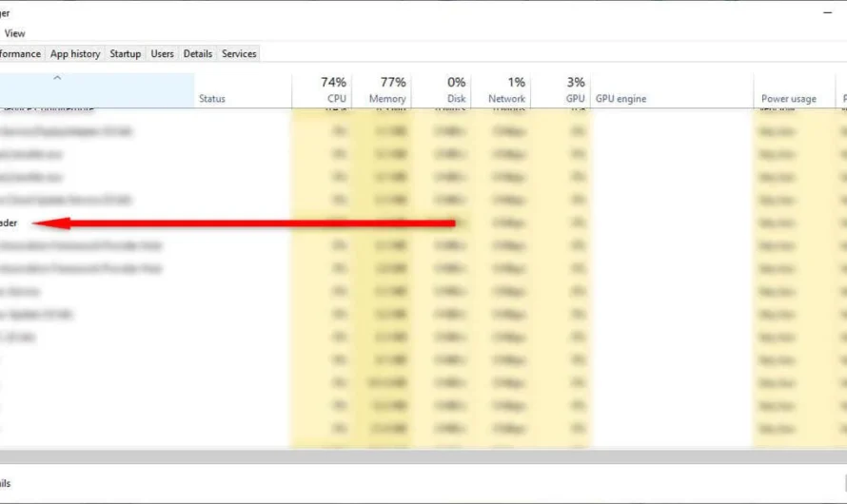Open the View menu
This screenshot has width=847, height=504.
14,33
